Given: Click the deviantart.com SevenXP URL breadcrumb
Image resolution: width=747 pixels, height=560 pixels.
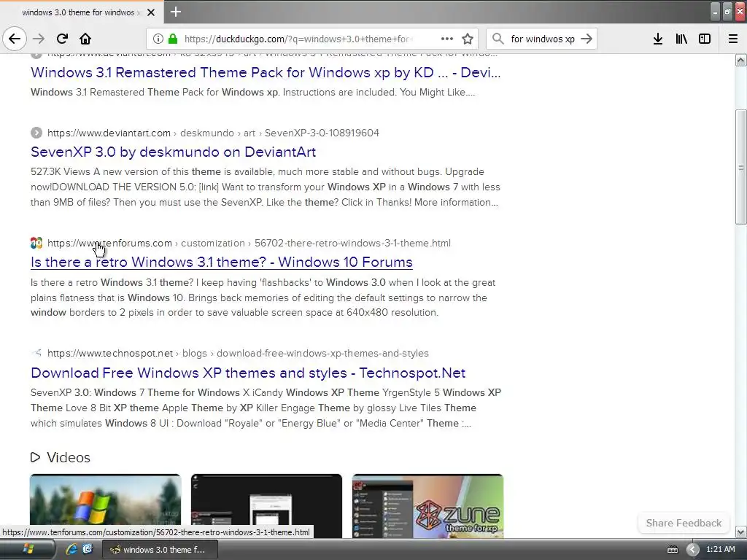Looking at the screenshot, I should (213, 133).
